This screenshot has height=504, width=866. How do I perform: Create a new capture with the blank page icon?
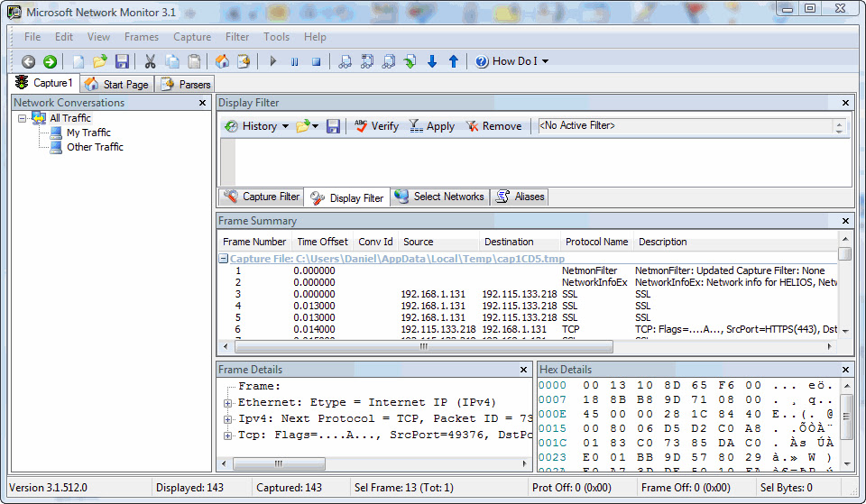click(78, 61)
